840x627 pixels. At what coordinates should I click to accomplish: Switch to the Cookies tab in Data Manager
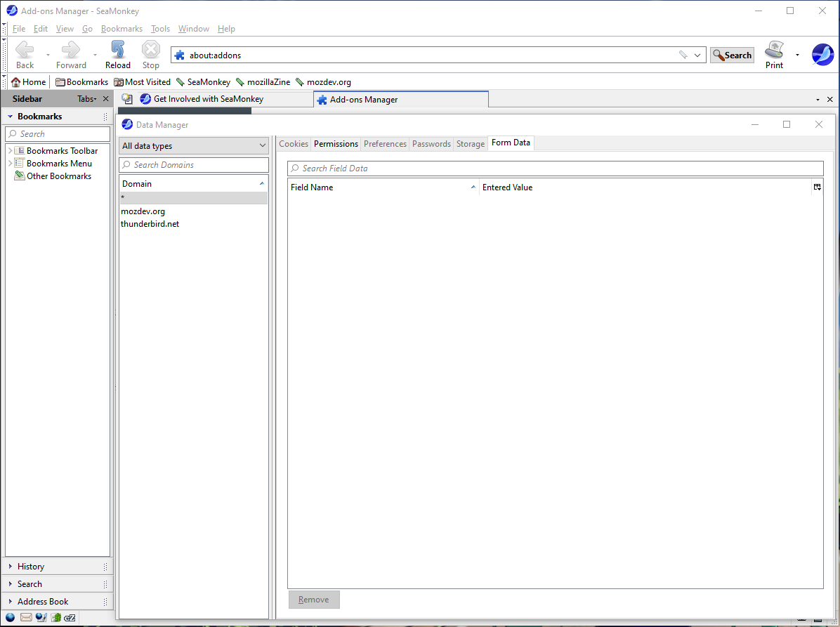point(293,143)
